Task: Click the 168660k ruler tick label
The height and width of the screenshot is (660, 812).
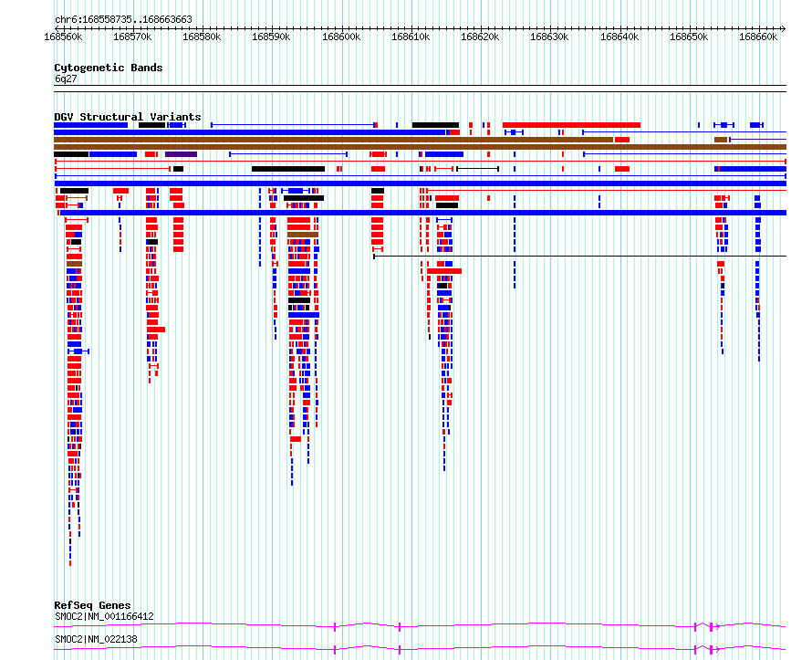Action: click(758, 37)
